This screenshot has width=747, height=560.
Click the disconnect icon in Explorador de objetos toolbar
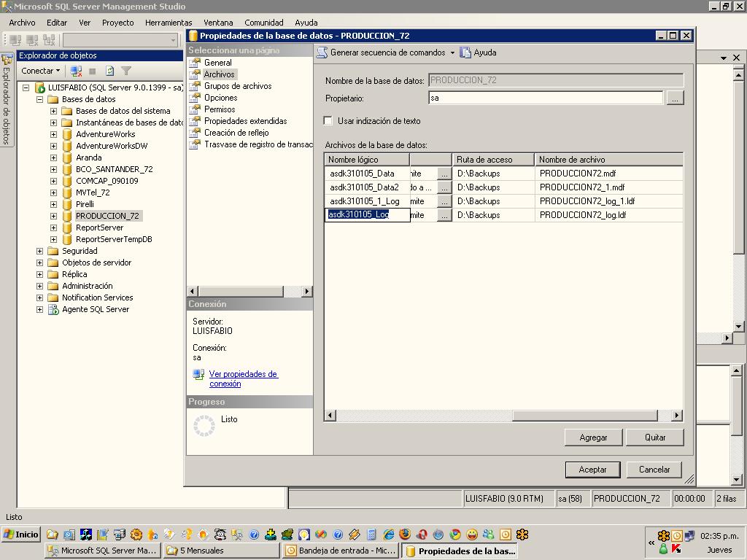coord(76,71)
